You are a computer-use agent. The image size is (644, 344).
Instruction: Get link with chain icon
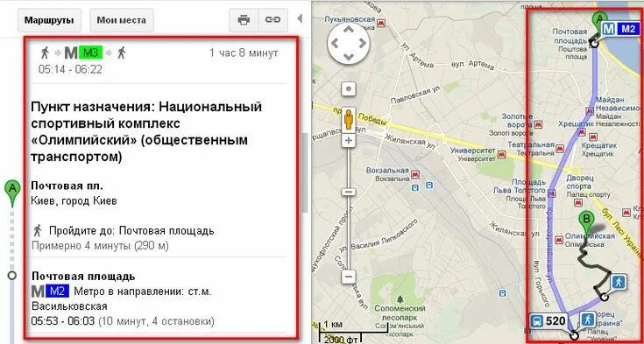point(272,20)
